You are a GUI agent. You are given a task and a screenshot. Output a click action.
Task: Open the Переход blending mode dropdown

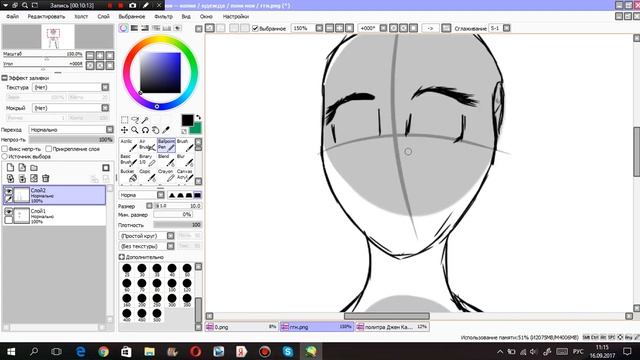coord(110,129)
